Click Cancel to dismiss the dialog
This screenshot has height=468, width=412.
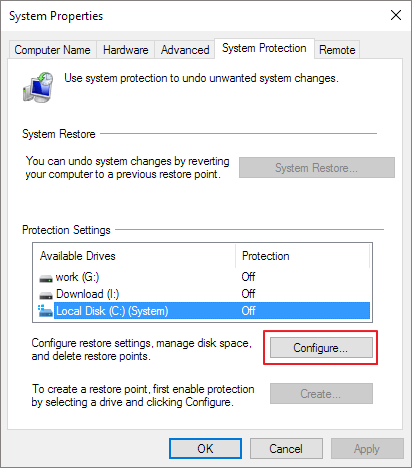click(286, 448)
